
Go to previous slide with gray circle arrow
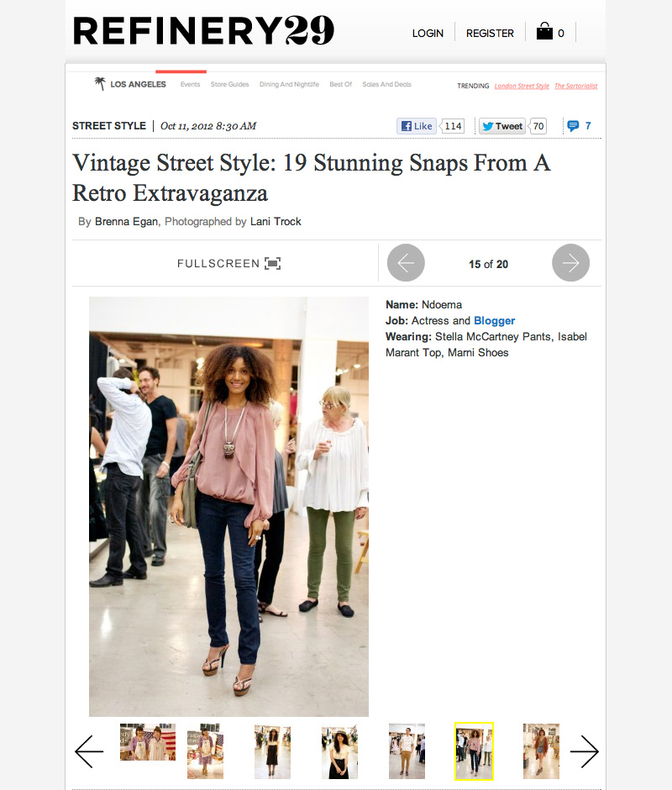pyautogui.click(x=406, y=263)
